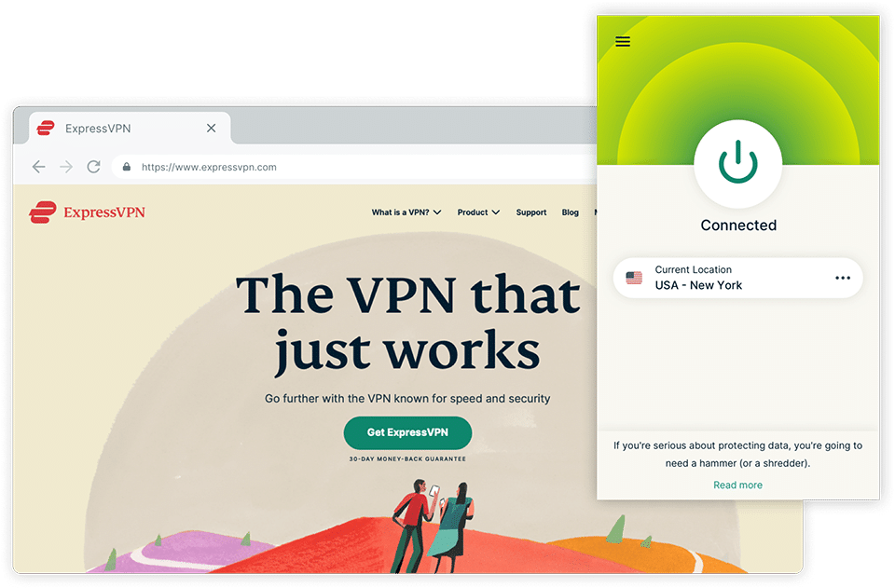Go back with the browser back arrow
Viewport: 895px width, 588px height.
(39, 167)
